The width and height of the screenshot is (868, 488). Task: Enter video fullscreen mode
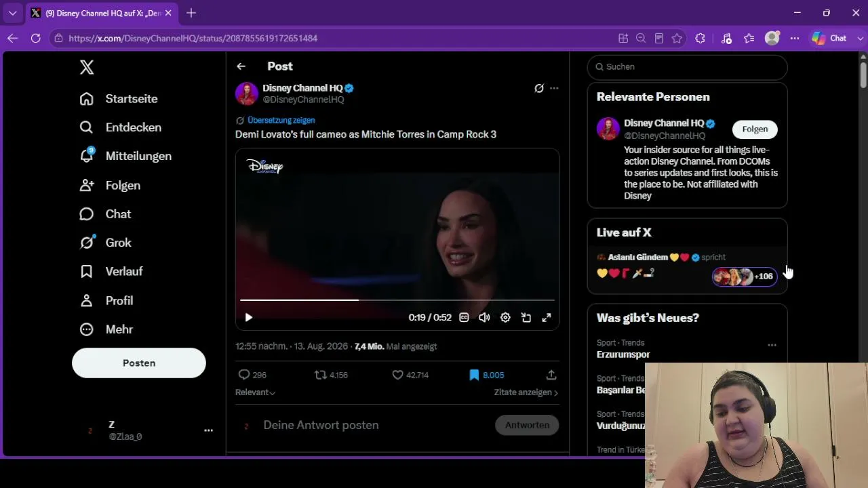click(x=547, y=317)
